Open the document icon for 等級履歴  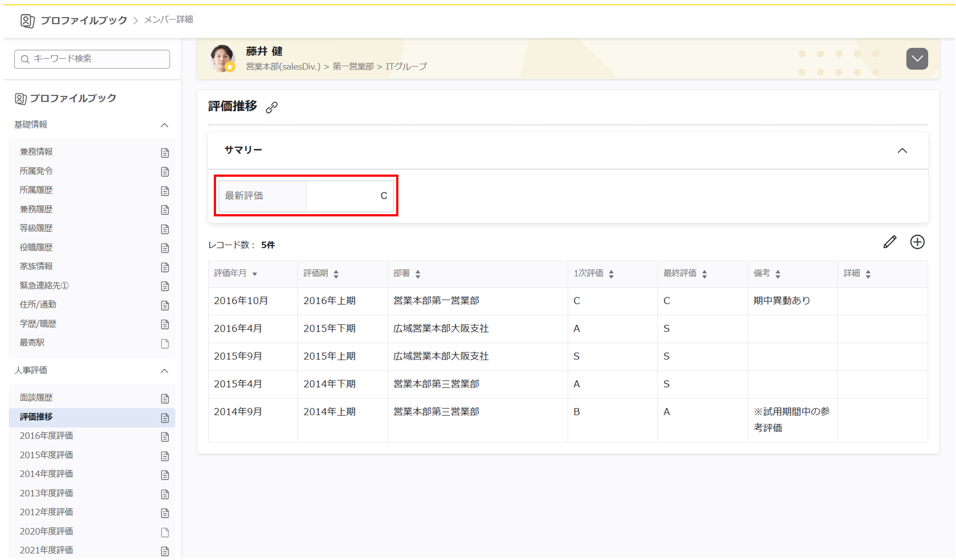[x=165, y=229]
